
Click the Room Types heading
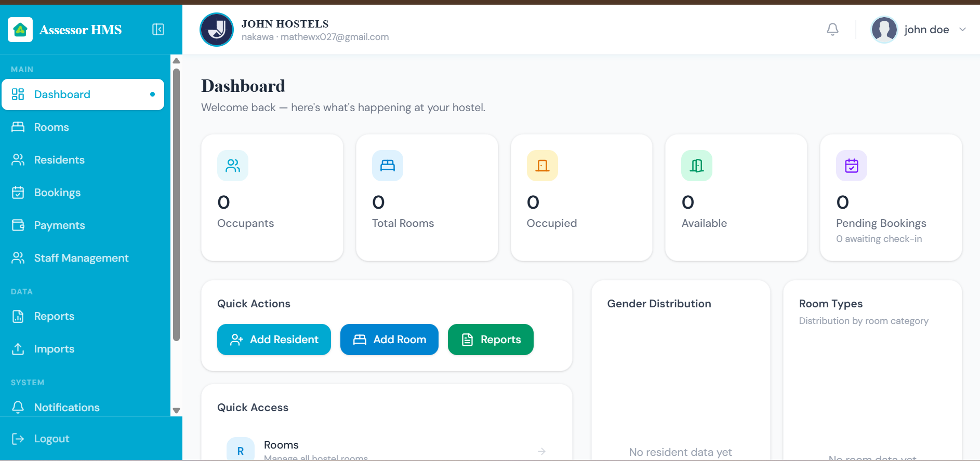click(831, 304)
